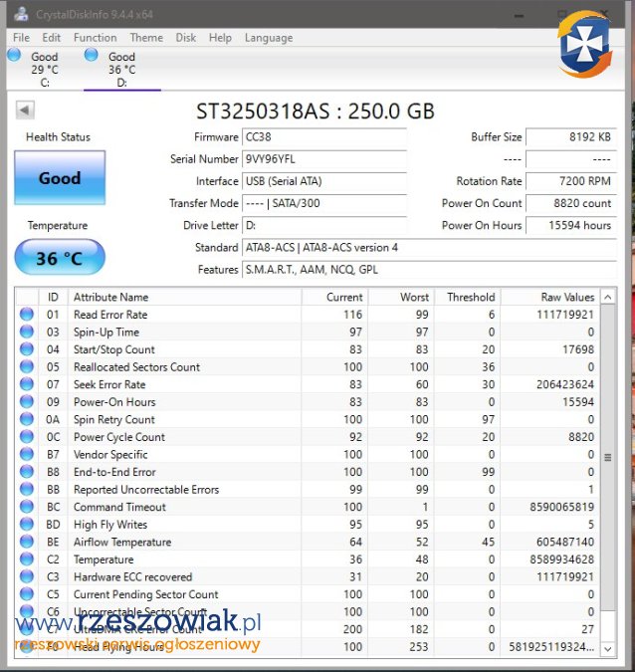The height and width of the screenshot is (672, 635).
Task: Sort by Worst column header
Action: 401,297
